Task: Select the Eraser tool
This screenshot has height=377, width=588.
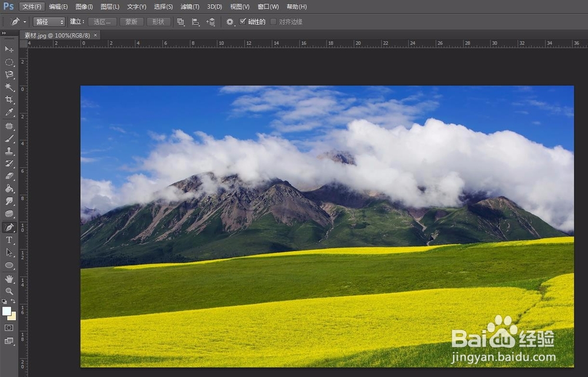Action: click(9, 176)
